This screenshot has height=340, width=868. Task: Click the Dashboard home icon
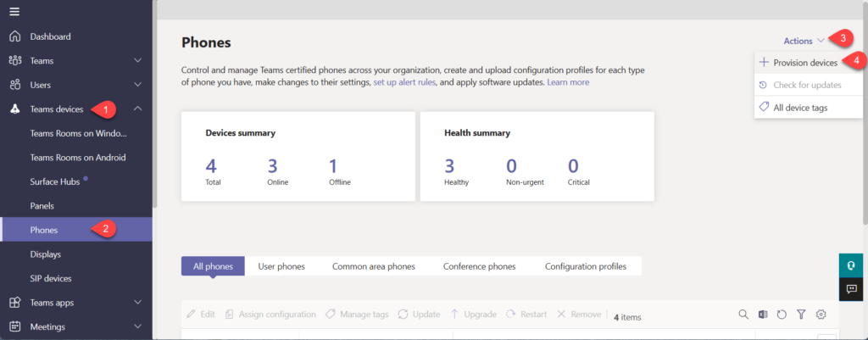(15, 36)
